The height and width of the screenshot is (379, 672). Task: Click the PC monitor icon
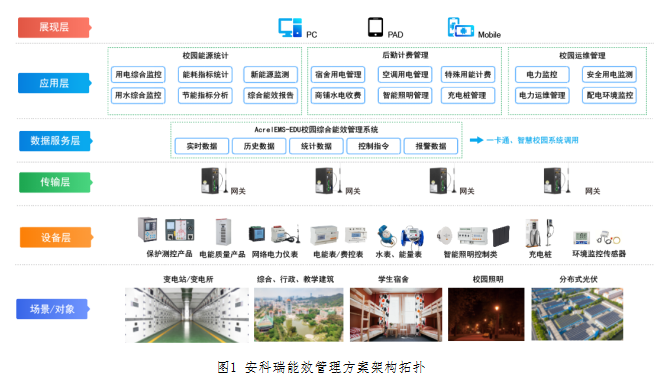click(290, 27)
